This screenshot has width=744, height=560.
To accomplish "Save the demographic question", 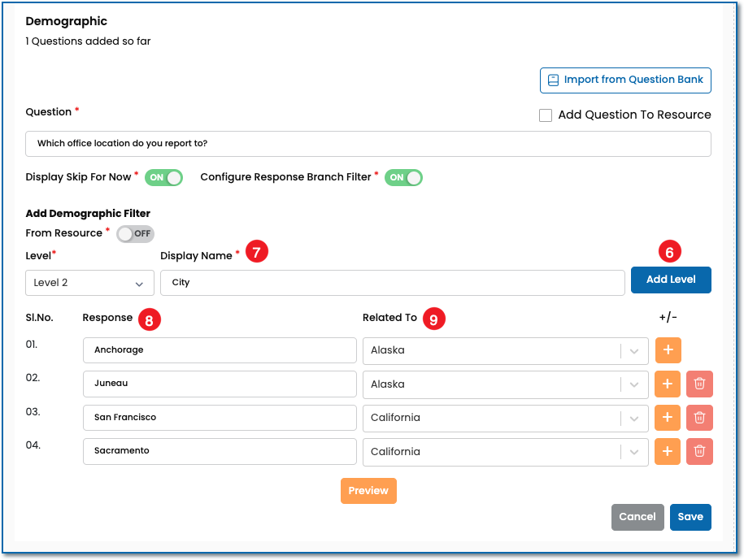I will [690, 517].
